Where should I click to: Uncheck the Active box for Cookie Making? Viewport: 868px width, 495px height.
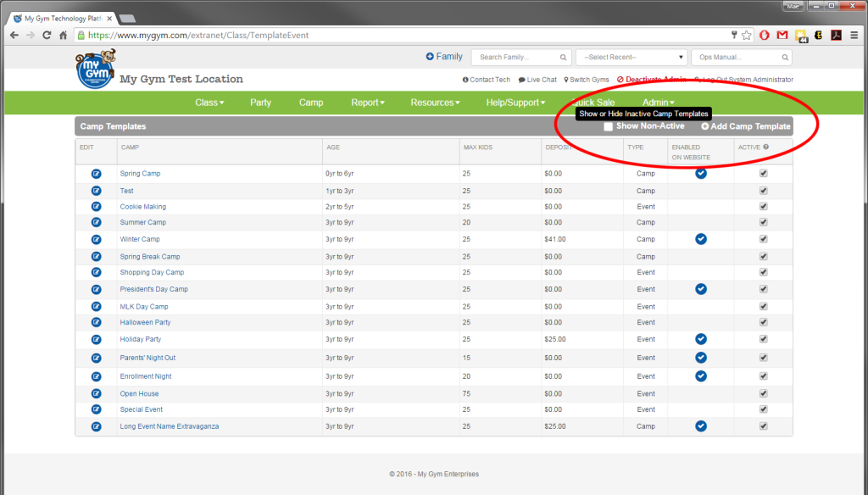(764, 207)
